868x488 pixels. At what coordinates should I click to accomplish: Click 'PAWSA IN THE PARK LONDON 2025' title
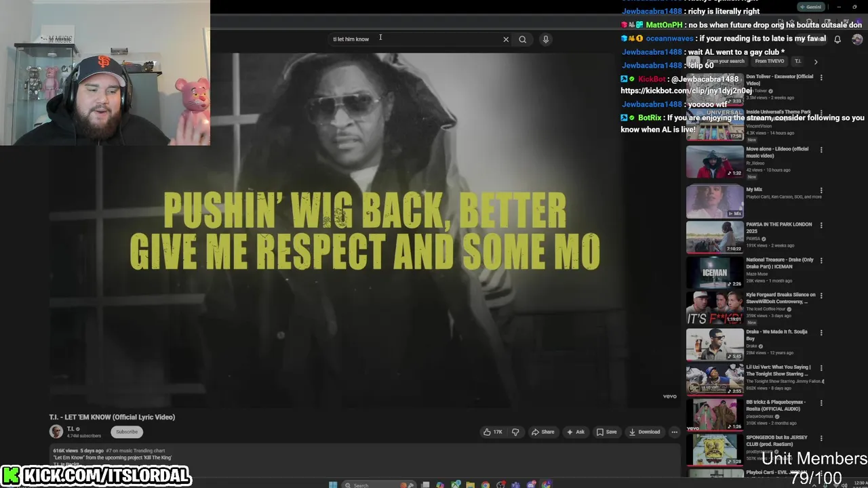tap(778, 228)
